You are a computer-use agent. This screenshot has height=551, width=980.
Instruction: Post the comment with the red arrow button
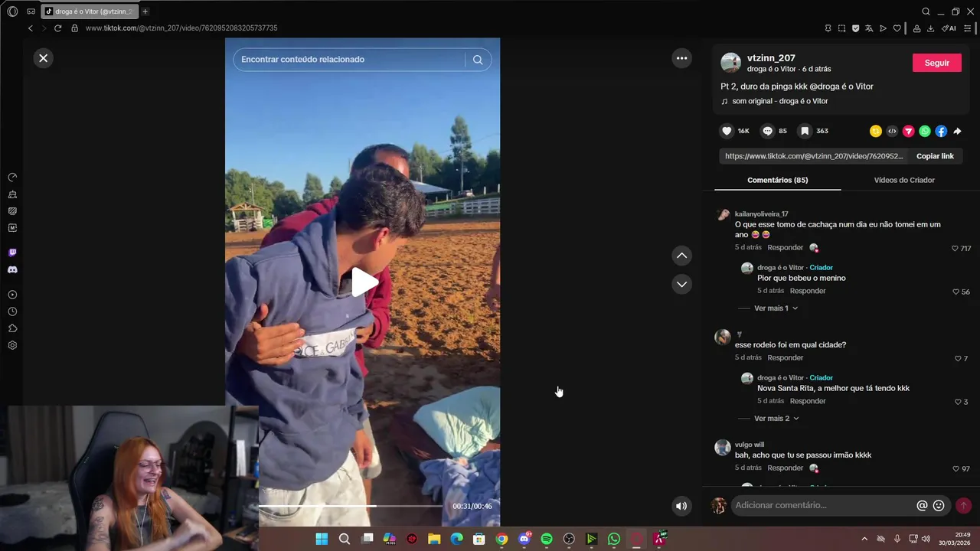(963, 506)
